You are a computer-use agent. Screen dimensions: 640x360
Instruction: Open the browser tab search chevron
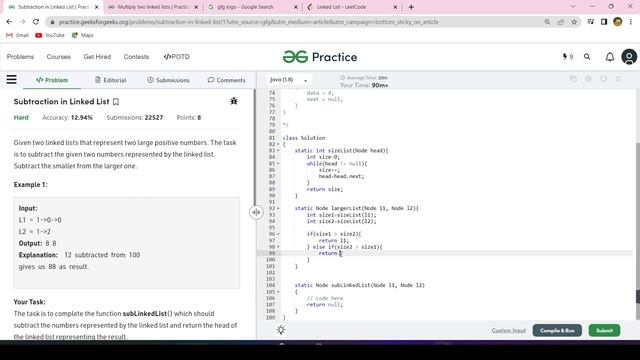tap(573, 7)
